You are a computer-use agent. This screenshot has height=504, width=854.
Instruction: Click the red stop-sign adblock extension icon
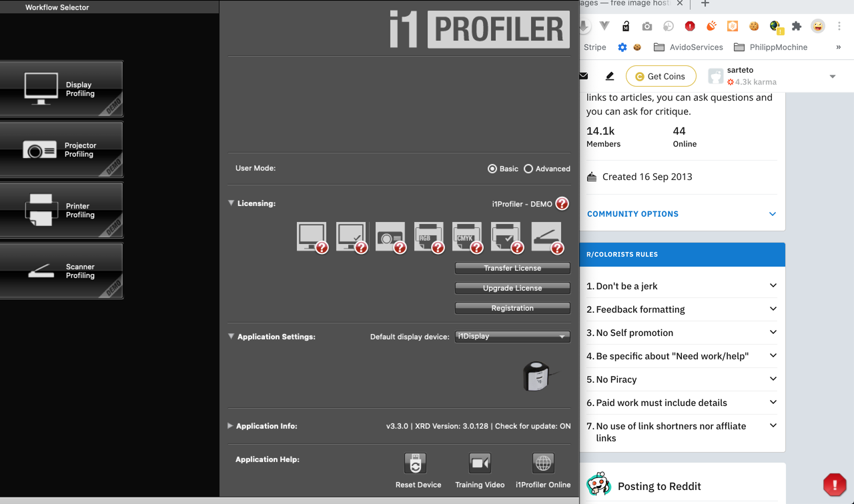[690, 26]
